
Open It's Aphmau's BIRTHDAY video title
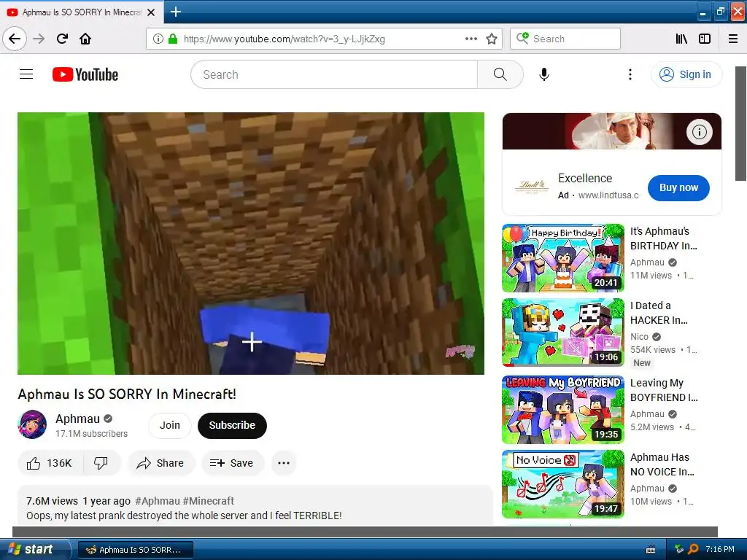663,238
